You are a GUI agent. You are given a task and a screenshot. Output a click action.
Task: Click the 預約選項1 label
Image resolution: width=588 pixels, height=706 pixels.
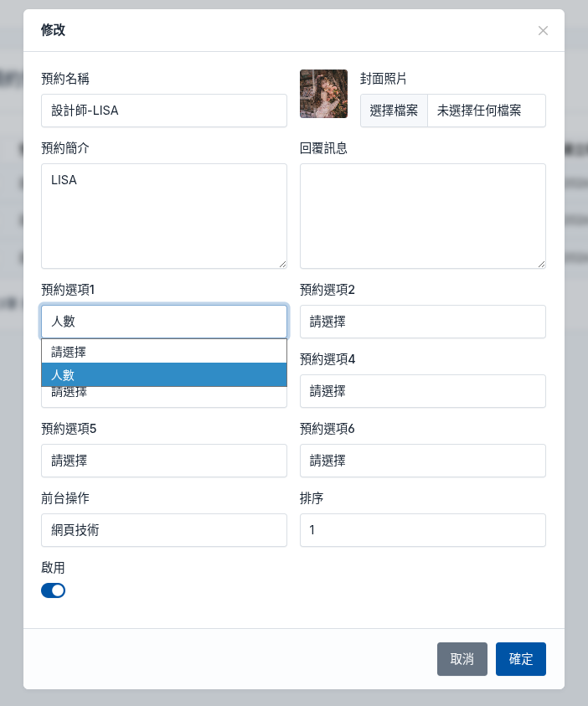pyautogui.click(x=68, y=290)
